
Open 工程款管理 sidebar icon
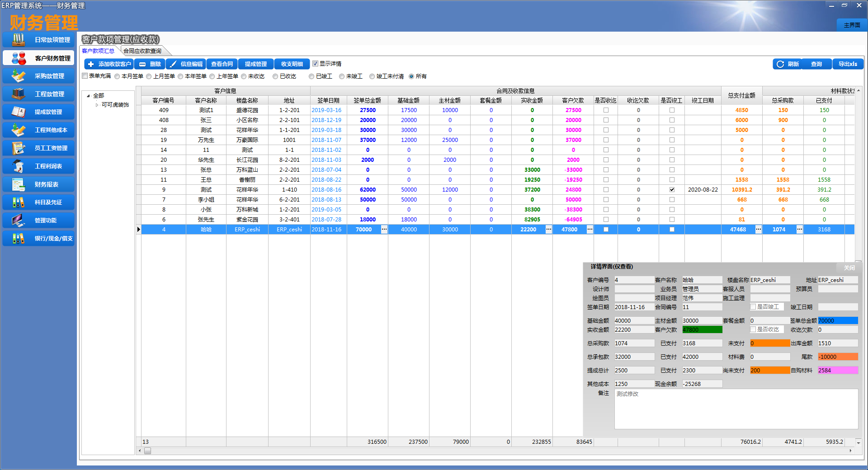[x=18, y=94]
